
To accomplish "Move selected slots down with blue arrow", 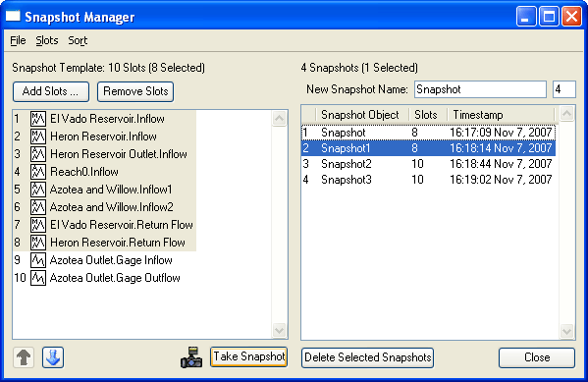I will click(53, 357).
